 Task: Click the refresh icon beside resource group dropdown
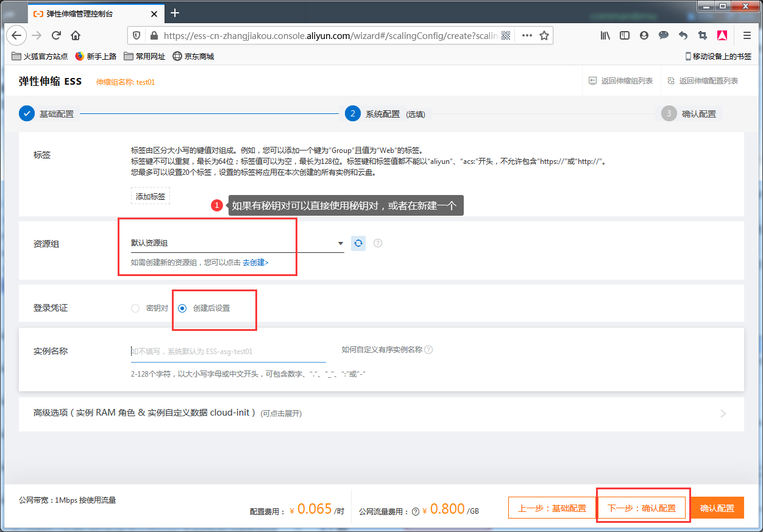click(358, 243)
